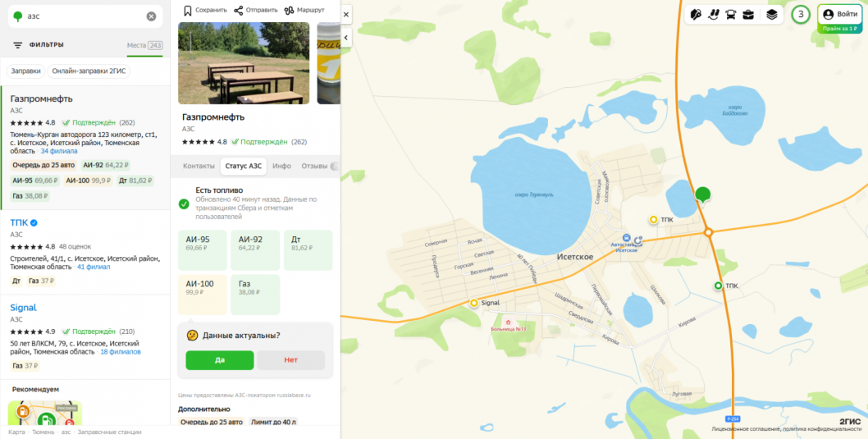Click the Газ 38,08 ₽ tile in card
Screen dimensions: 868x439
[255, 295]
